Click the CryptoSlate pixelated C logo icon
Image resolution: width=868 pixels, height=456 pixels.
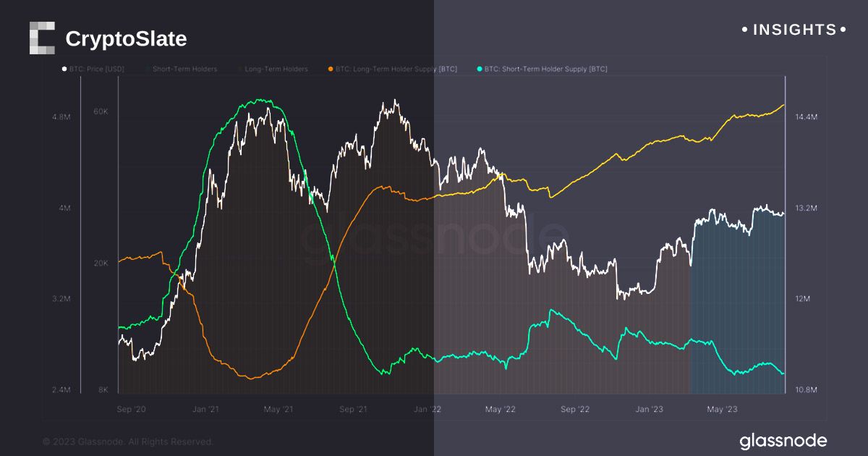[x=42, y=38]
